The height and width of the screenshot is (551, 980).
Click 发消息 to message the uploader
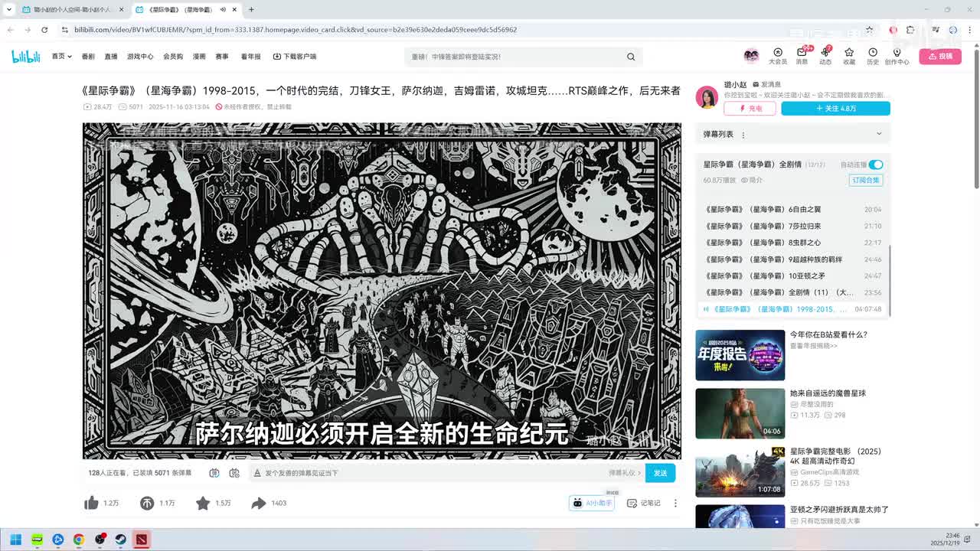[766, 84]
